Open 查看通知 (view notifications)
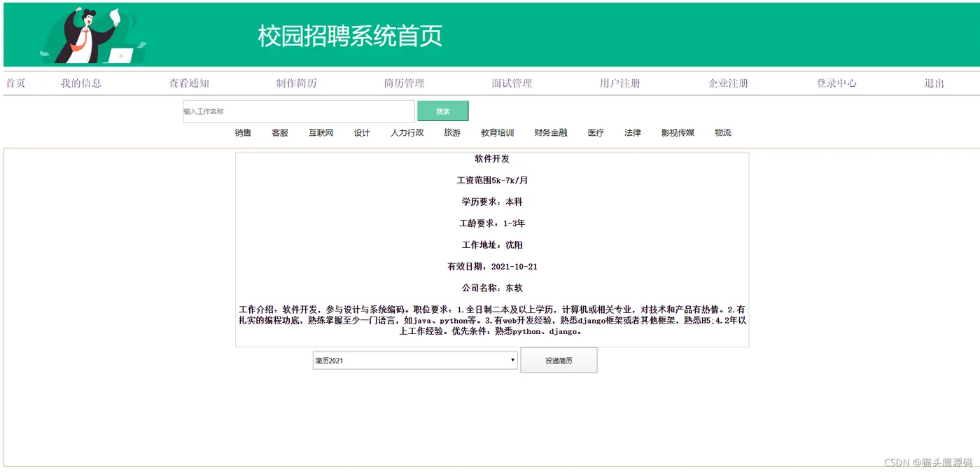This screenshot has width=980, height=472. [188, 82]
